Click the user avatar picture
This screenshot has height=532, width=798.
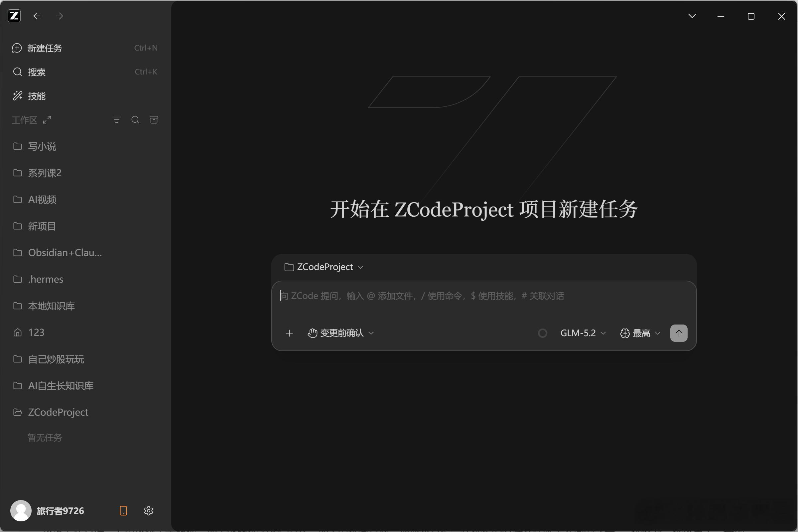coord(21,511)
